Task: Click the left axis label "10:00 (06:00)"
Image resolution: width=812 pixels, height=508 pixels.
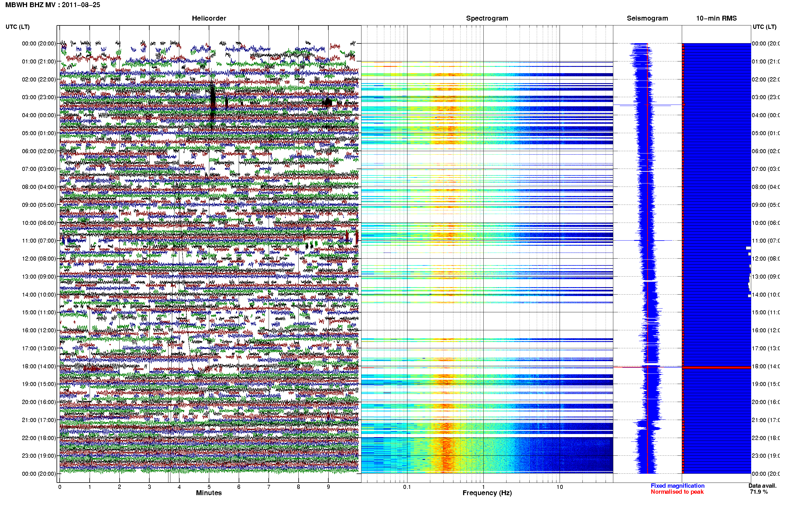Action: (x=39, y=223)
